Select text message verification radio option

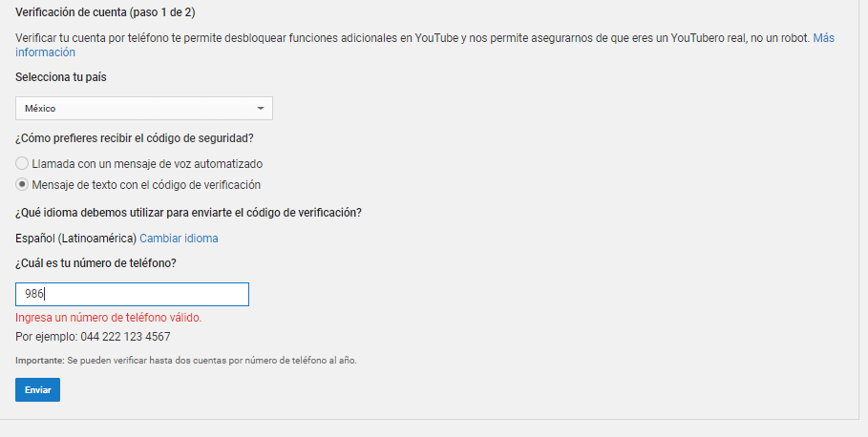(x=22, y=185)
